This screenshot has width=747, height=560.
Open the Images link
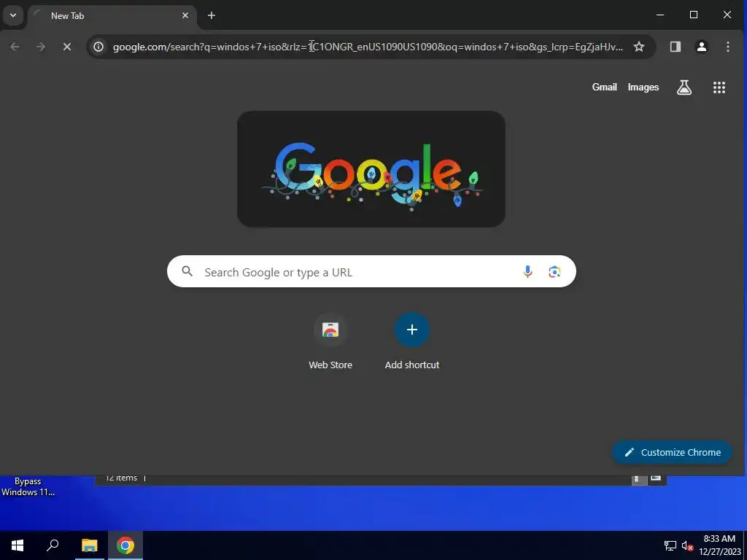[x=643, y=87]
